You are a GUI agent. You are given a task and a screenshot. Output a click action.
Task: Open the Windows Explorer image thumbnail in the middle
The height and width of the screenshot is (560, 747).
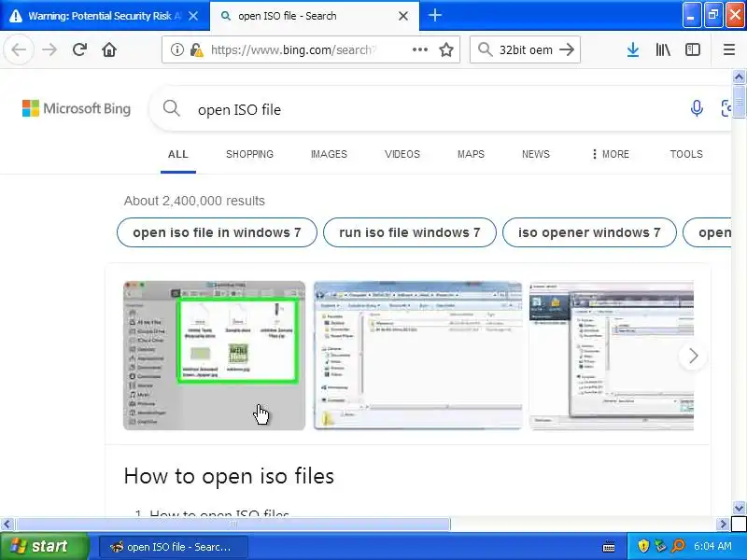point(417,356)
